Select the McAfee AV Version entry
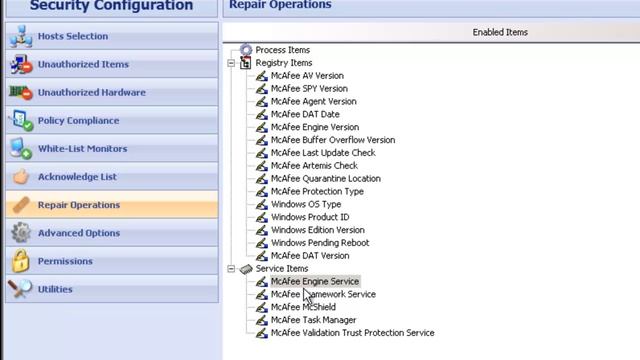The image size is (640, 360). coord(307,76)
